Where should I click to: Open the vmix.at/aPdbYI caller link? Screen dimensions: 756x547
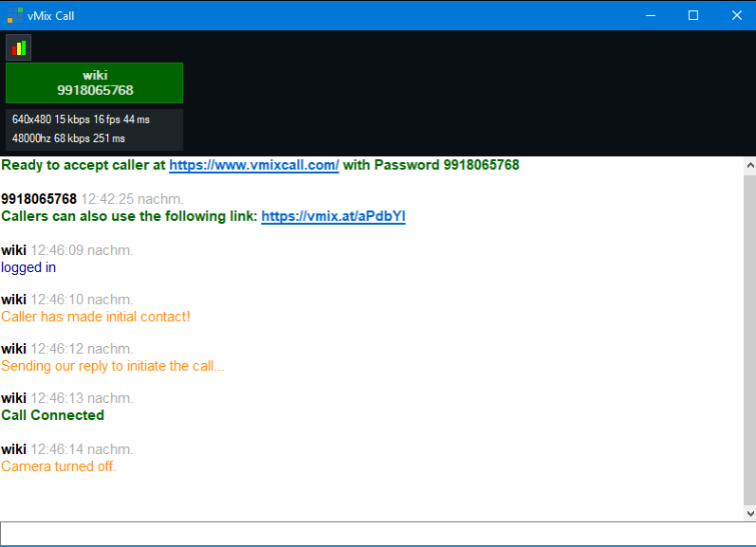pos(333,216)
